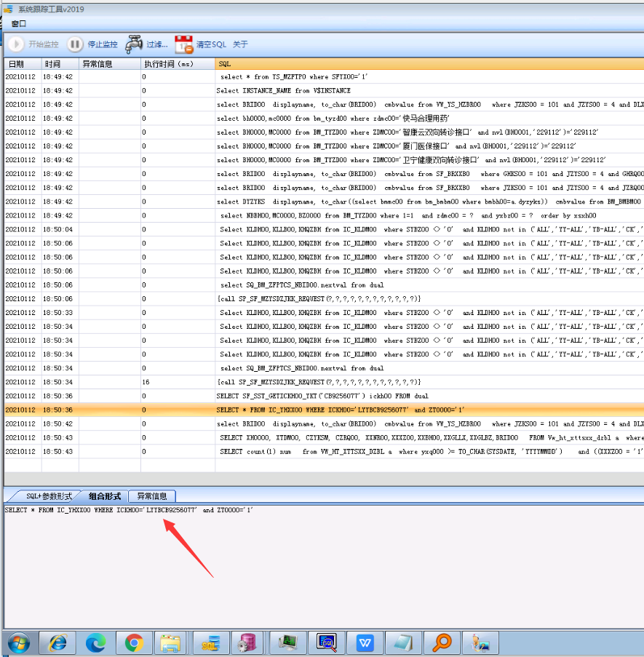
Task: Click the time cell 18:50:33
Action: (60, 313)
